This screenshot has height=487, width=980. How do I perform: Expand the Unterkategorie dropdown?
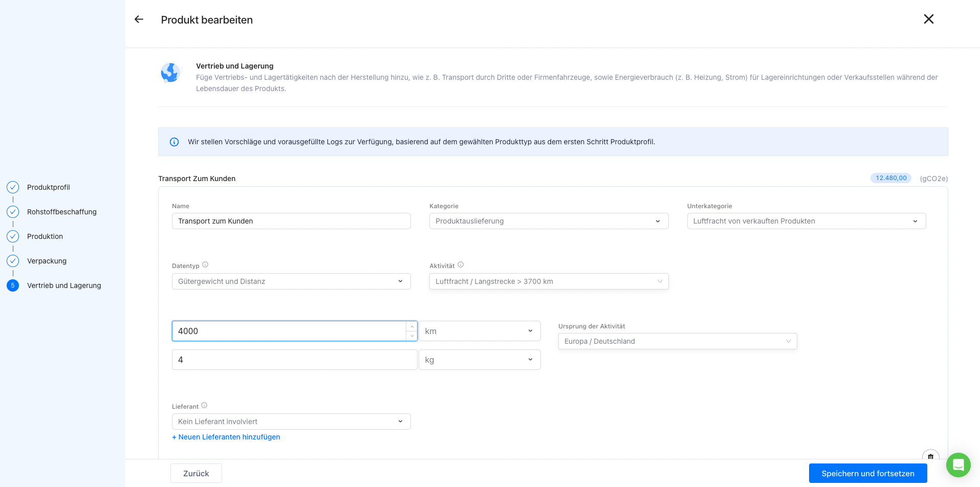[x=806, y=221]
